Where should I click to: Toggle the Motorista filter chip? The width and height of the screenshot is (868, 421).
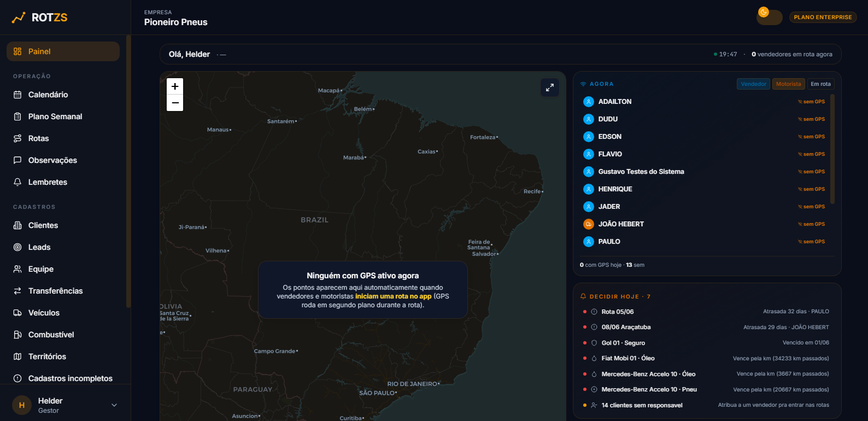point(789,84)
